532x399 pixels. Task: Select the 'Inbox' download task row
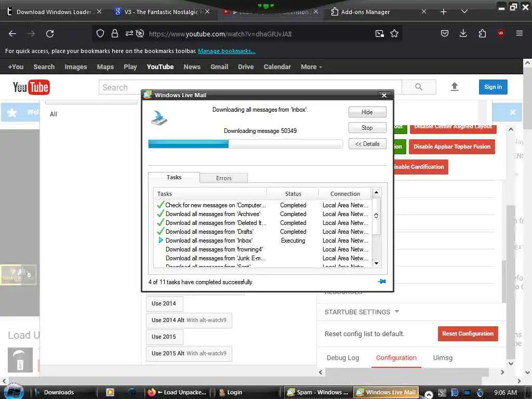[x=263, y=241]
